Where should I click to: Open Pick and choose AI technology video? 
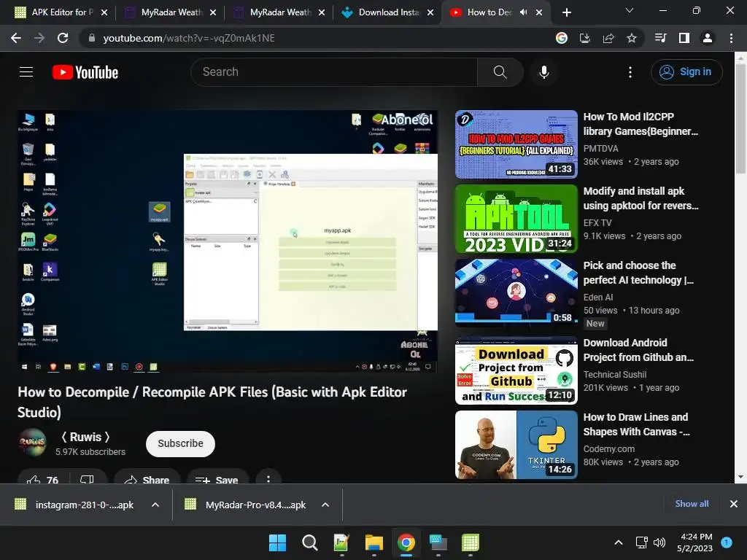tap(516, 293)
